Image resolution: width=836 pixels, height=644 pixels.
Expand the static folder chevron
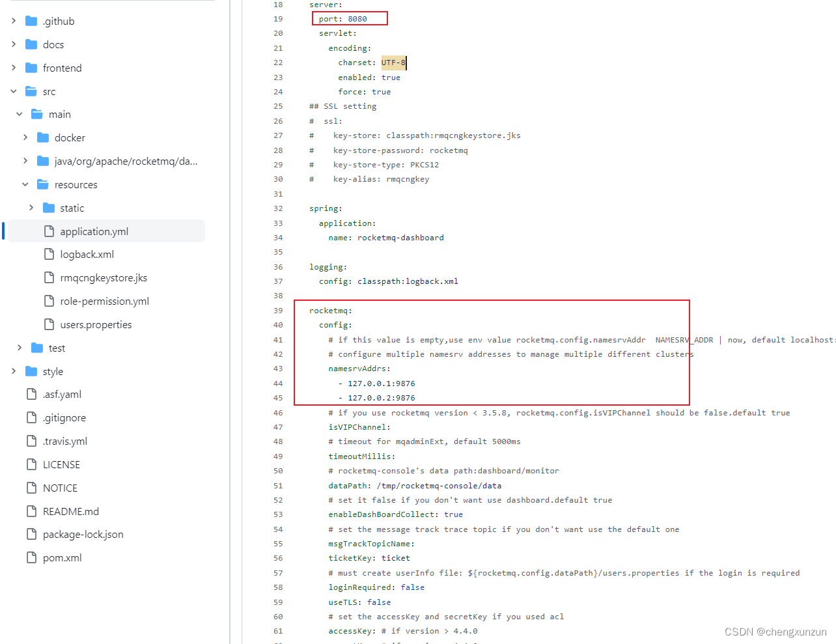pyautogui.click(x=31, y=208)
